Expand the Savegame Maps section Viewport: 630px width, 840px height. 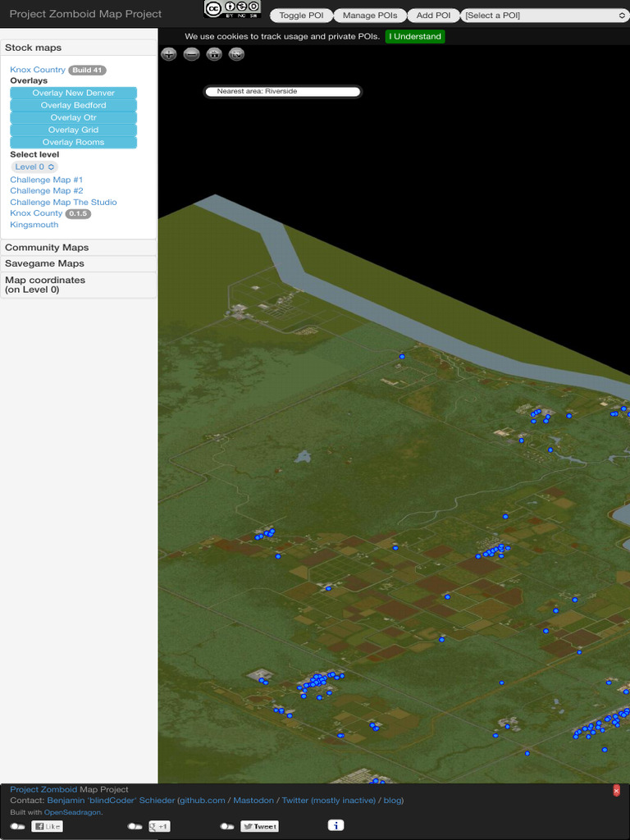(x=44, y=263)
